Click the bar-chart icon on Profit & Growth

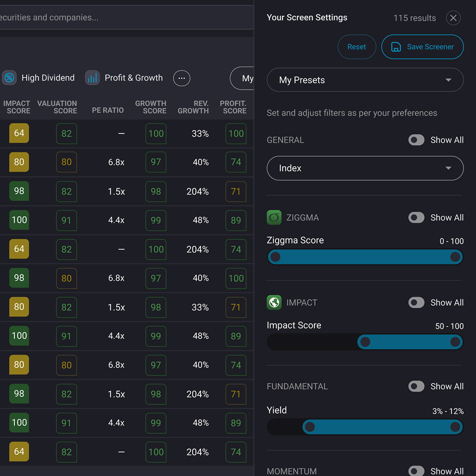click(92, 77)
